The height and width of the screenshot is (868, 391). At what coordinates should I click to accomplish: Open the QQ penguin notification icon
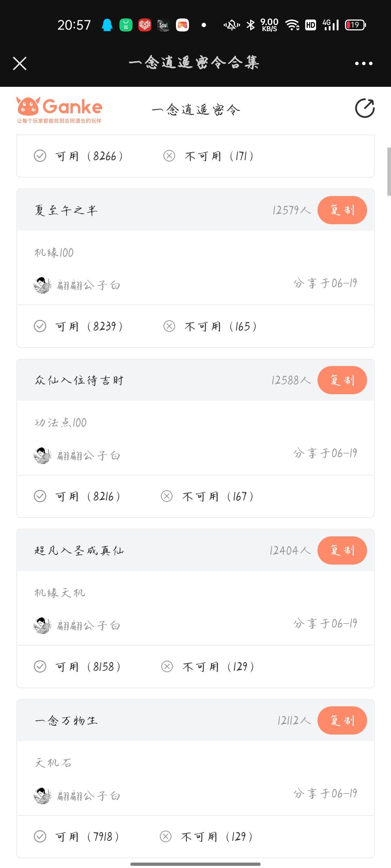pos(107,25)
